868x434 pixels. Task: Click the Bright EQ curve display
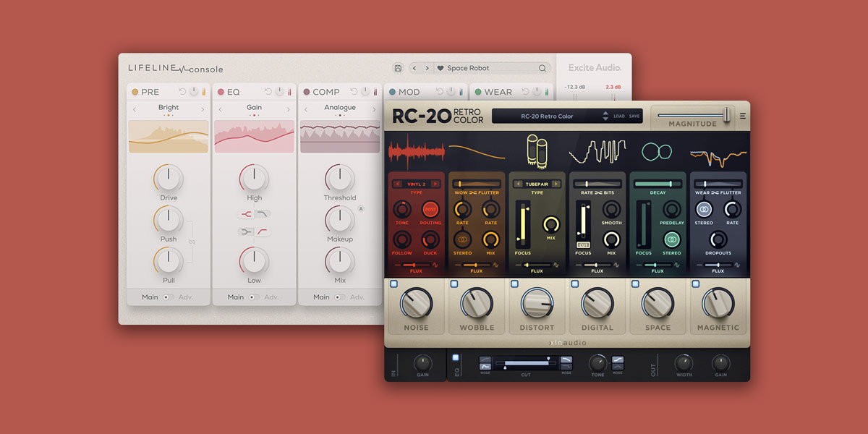click(x=169, y=136)
